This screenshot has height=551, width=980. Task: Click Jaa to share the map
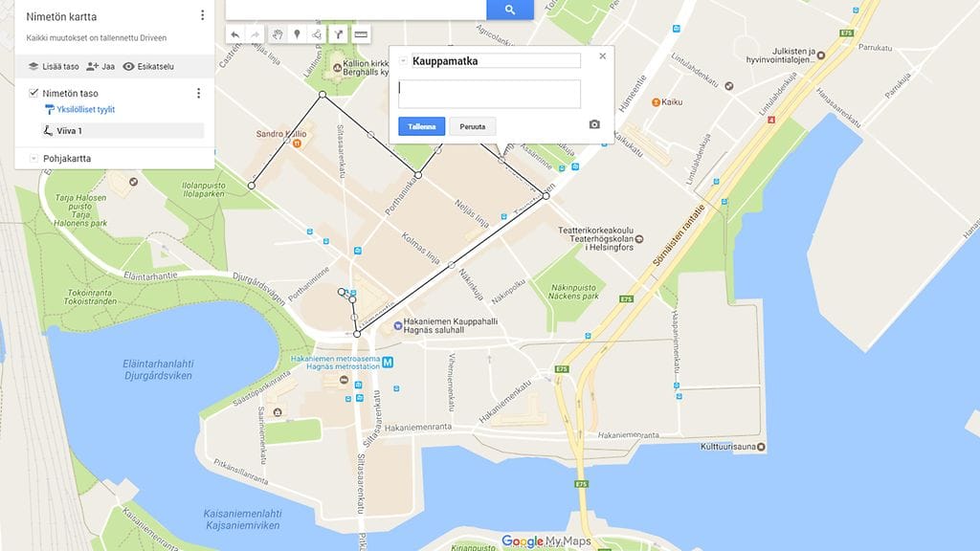point(100,66)
